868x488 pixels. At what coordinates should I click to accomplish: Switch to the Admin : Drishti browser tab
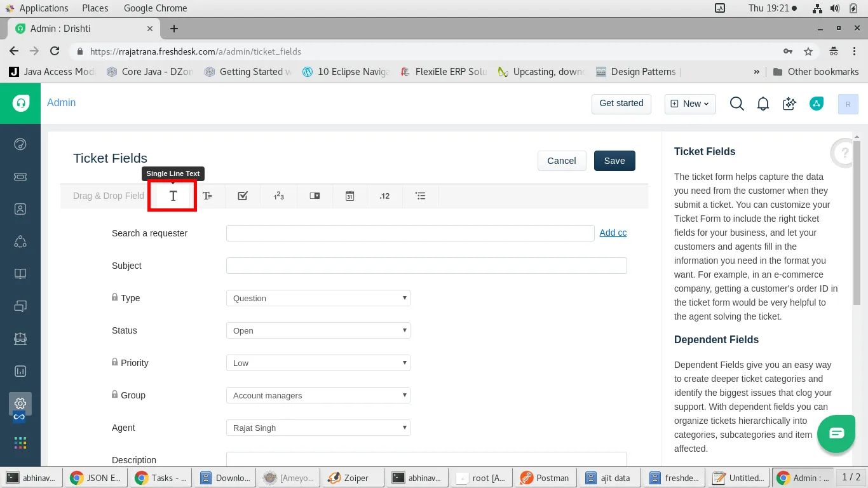click(x=84, y=29)
